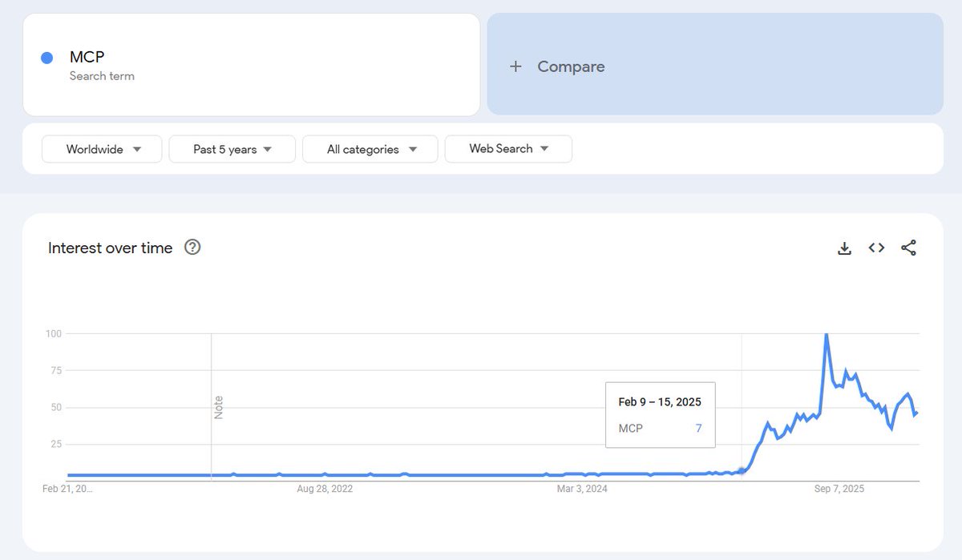Image resolution: width=962 pixels, height=560 pixels.
Task: Click the Feb 9 – 15, 2025 tooltip
Action: pyautogui.click(x=661, y=415)
